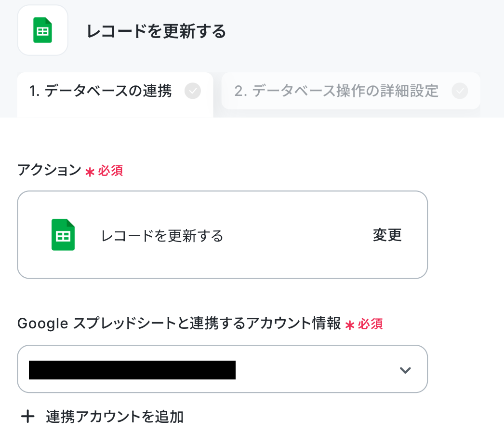Click the plus icon beside 連携アカウントを追加
Viewport: 504px width, 432px height.
click(27, 416)
